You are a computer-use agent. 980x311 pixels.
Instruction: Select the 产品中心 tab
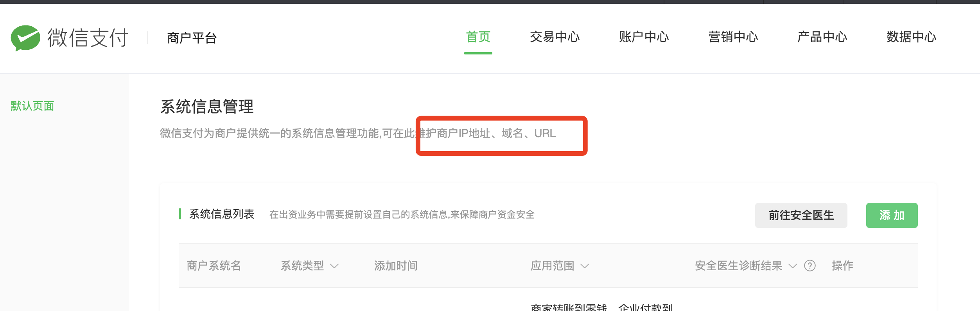pos(822,37)
